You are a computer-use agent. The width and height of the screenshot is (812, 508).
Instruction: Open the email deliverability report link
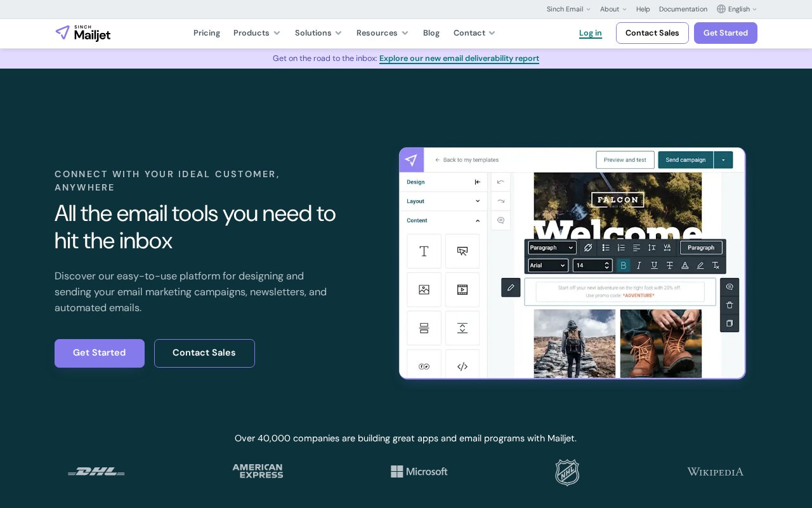(x=459, y=58)
